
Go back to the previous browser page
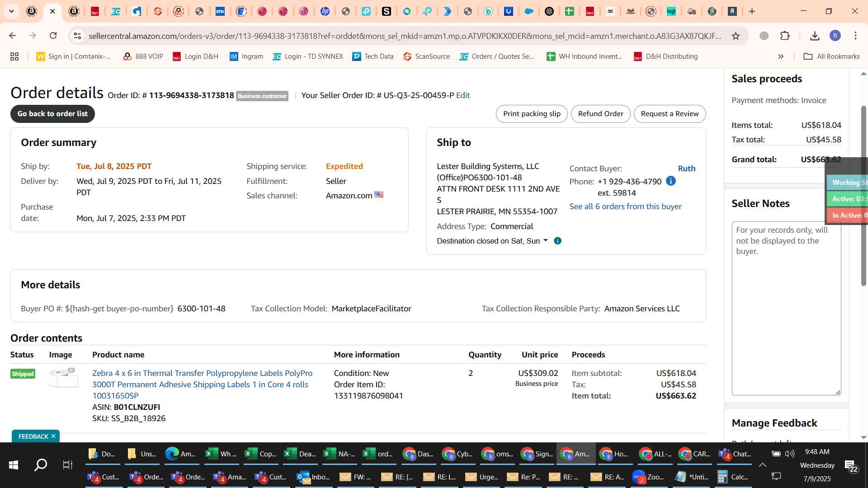pos(13,36)
